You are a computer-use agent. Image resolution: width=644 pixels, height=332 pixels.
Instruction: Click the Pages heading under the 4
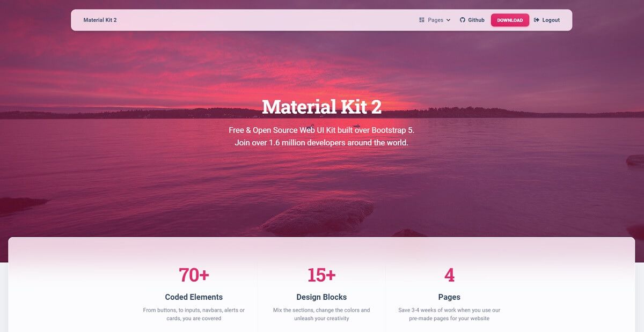pyautogui.click(x=449, y=297)
